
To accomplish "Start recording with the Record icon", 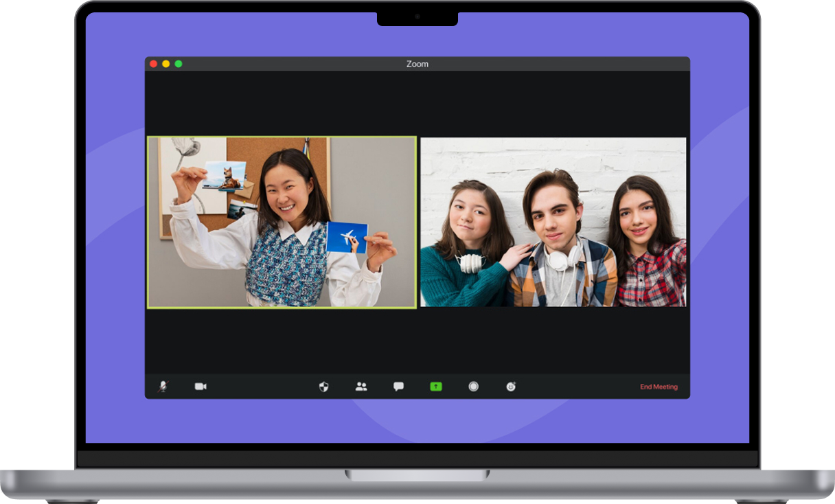I will pos(473,387).
